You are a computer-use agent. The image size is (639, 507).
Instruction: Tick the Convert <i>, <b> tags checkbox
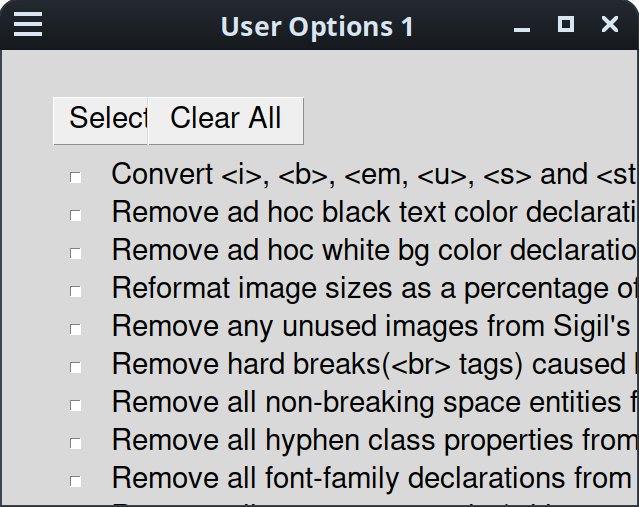(76, 177)
